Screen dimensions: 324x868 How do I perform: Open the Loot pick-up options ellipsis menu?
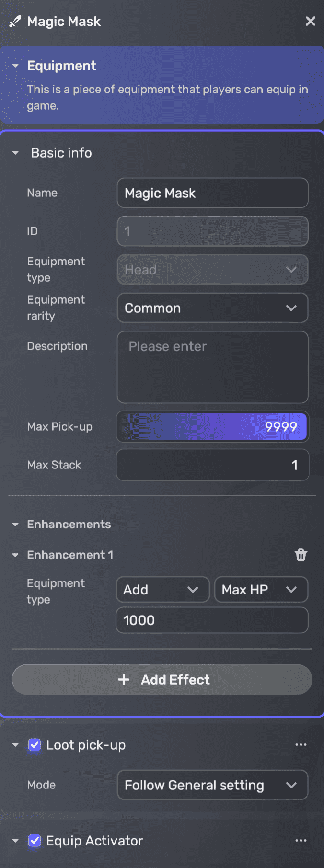click(301, 744)
